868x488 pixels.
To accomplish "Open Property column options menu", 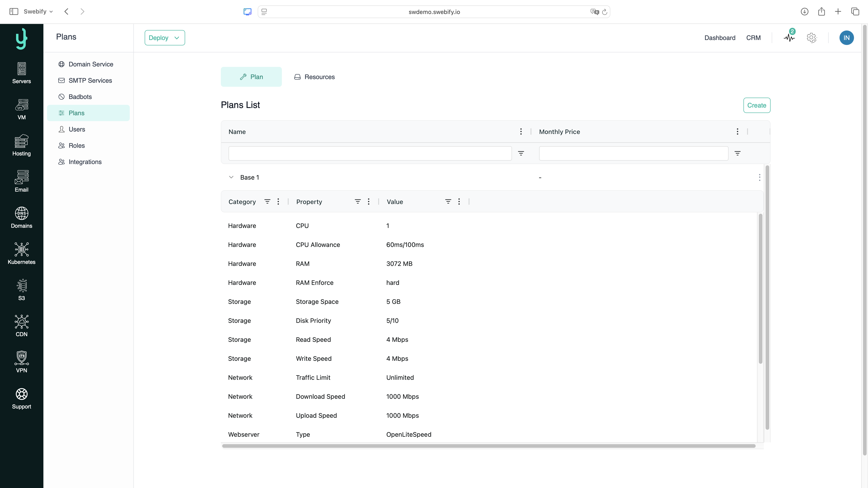I will tap(369, 202).
